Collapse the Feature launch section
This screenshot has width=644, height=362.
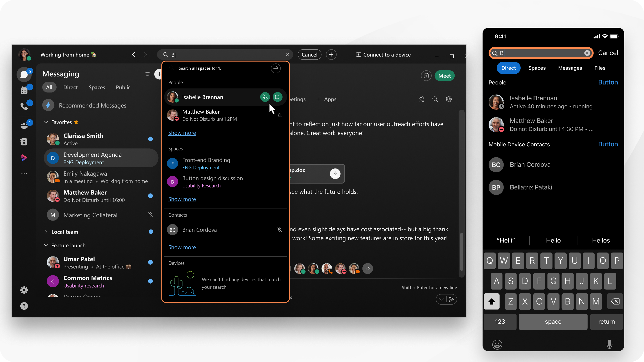46,245
